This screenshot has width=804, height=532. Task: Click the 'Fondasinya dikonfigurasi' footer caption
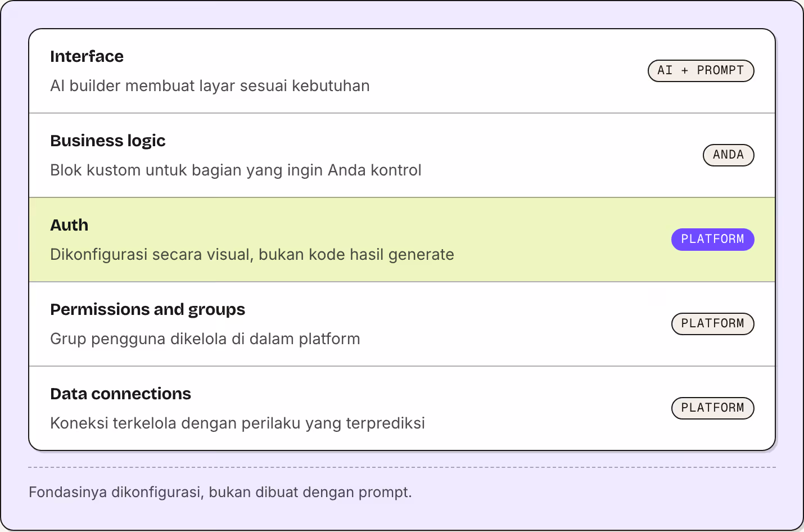[220, 492]
